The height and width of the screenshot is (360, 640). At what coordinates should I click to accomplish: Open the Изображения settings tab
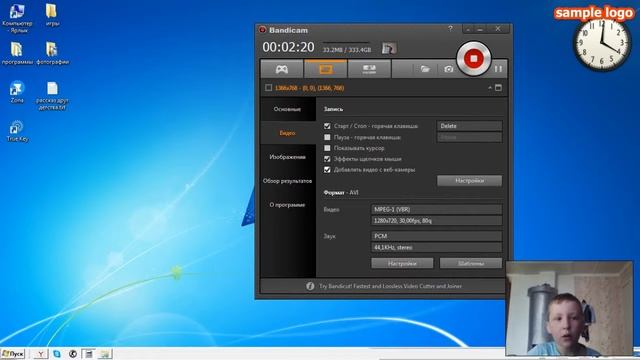pos(288,157)
